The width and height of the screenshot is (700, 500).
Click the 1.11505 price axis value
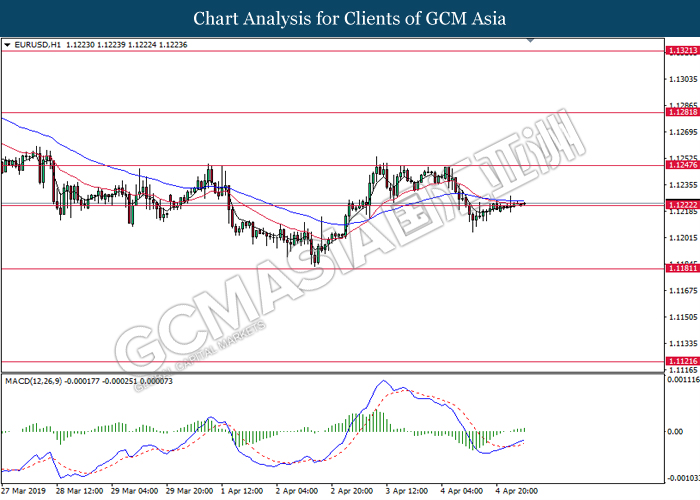[x=683, y=317]
